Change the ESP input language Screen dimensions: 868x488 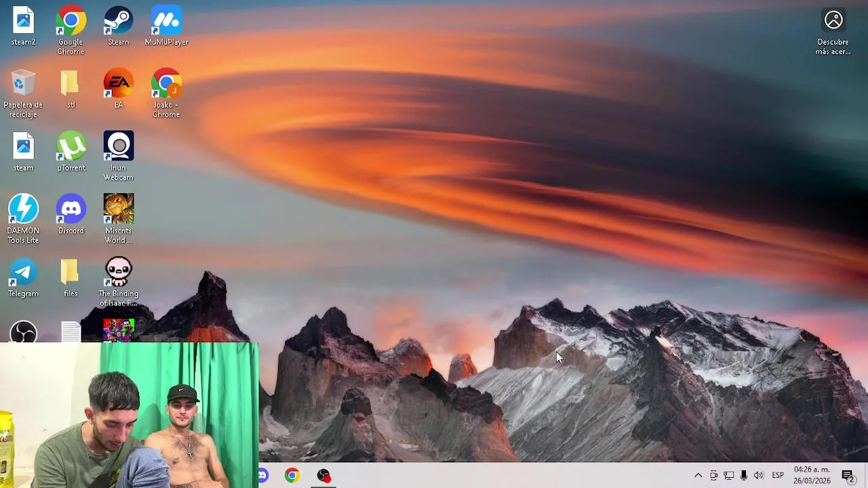(x=778, y=476)
